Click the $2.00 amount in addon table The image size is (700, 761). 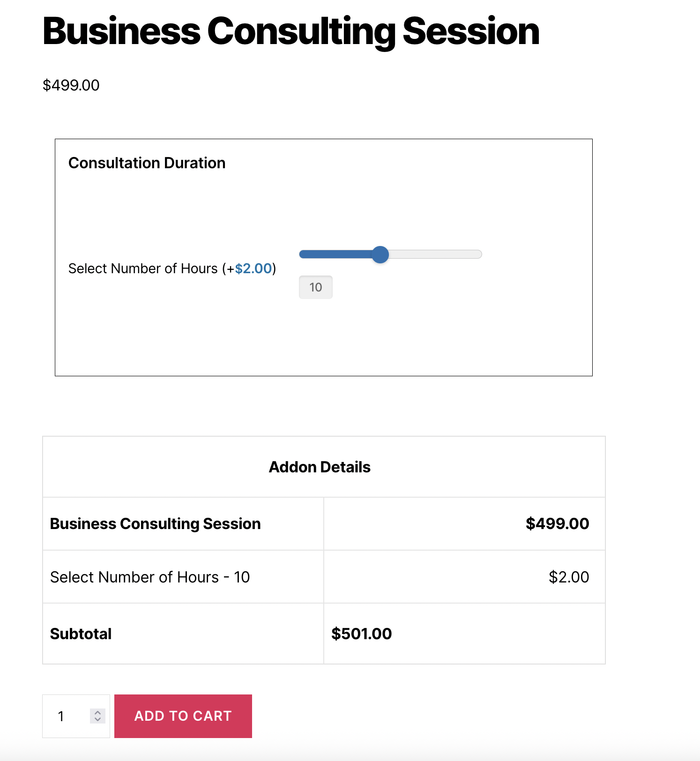point(569,577)
